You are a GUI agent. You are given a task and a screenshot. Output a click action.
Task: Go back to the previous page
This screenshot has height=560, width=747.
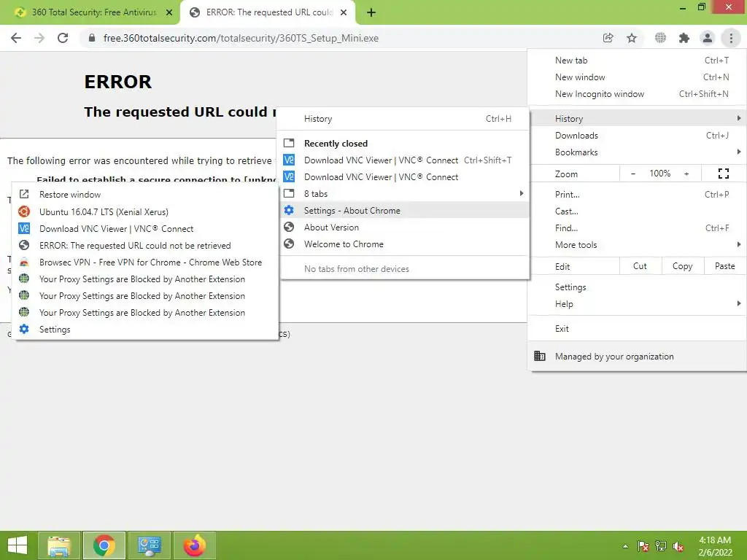click(x=16, y=38)
